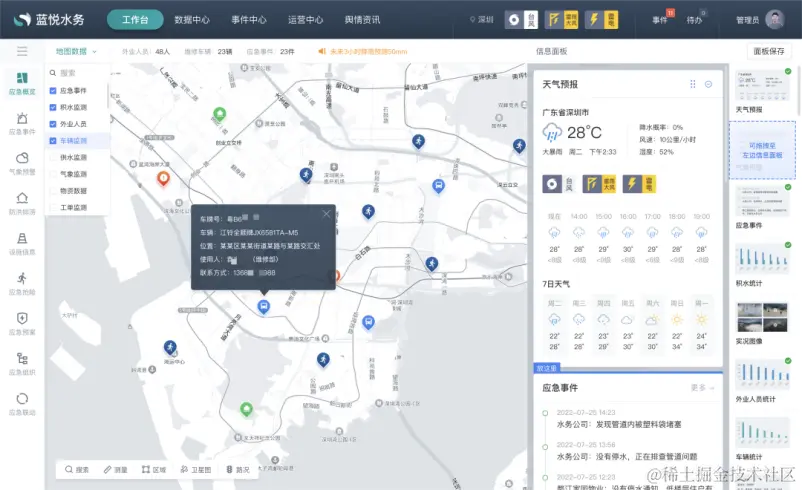
Task: Toggle the 路况 traffic layer
Action: [238, 470]
